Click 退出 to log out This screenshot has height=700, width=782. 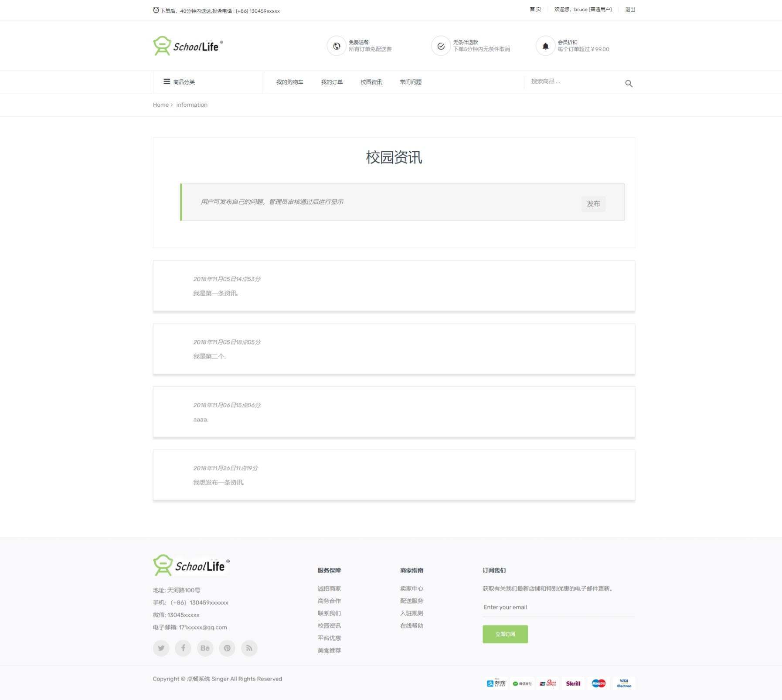pyautogui.click(x=630, y=9)
